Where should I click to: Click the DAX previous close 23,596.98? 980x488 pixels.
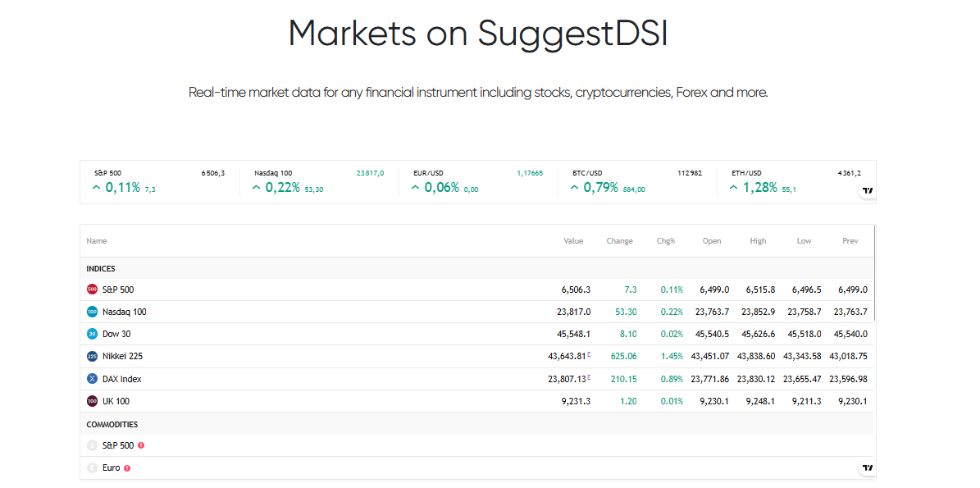click(848, 379)
